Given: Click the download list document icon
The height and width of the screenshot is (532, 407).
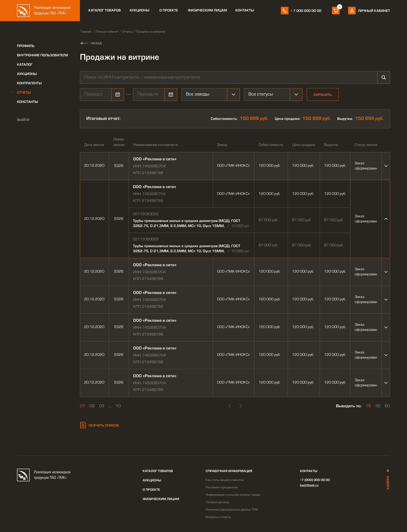Looking at the screenshot, I should (83, 425).
